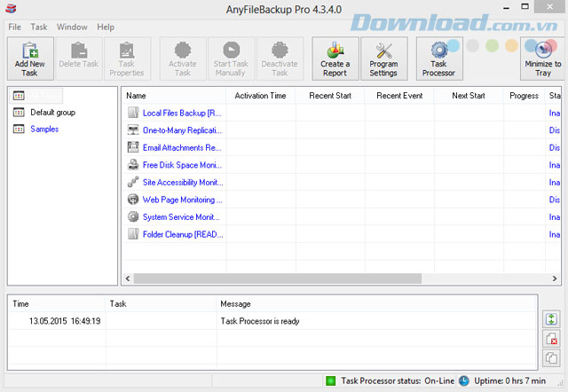Sort by Recent Start column header
The height and width of the screenshot is (392, 568).
330,96
